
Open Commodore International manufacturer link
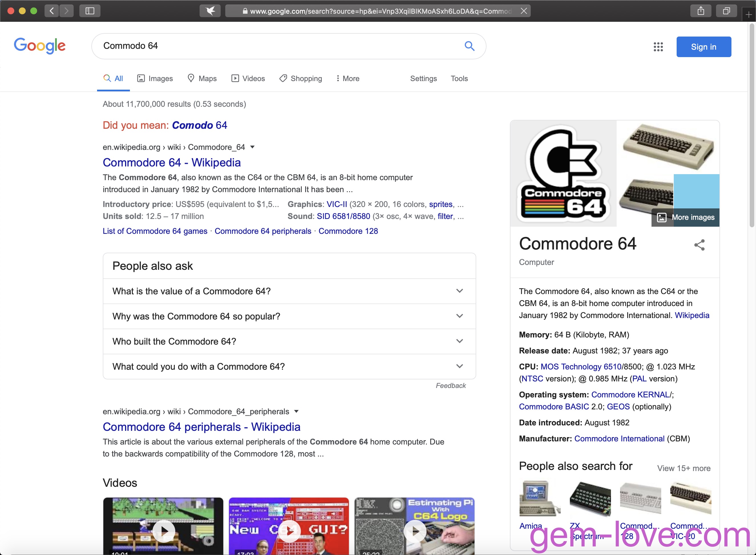(619, 439)
